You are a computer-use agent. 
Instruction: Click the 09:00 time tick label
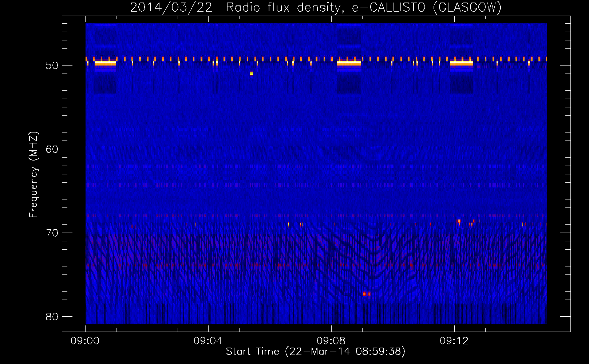click(85, 341)
